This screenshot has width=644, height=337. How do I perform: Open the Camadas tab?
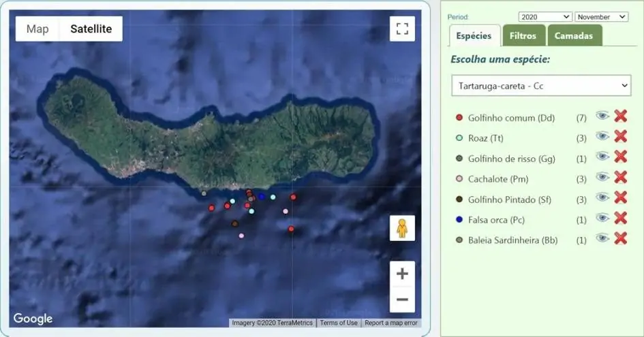tap(573, 36)
